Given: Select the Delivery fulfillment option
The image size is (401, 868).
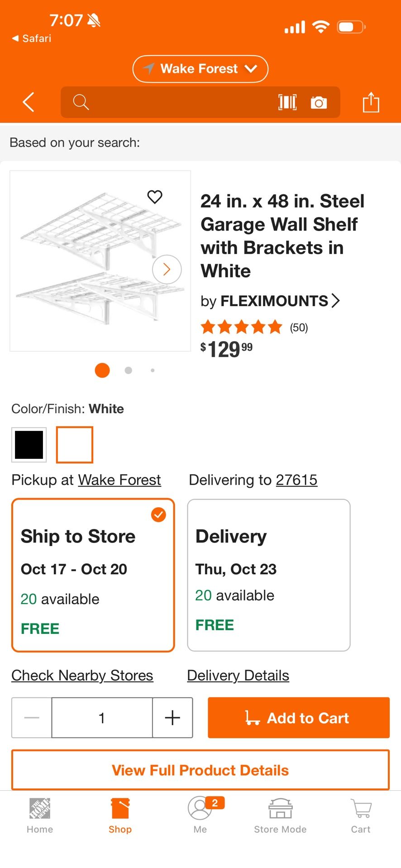Looking at the screenshot, I should 268,574.
